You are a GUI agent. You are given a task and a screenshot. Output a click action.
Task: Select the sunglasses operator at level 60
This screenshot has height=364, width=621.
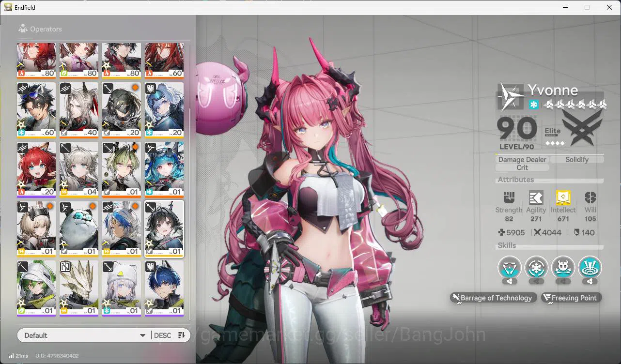[x=36, y=110]
